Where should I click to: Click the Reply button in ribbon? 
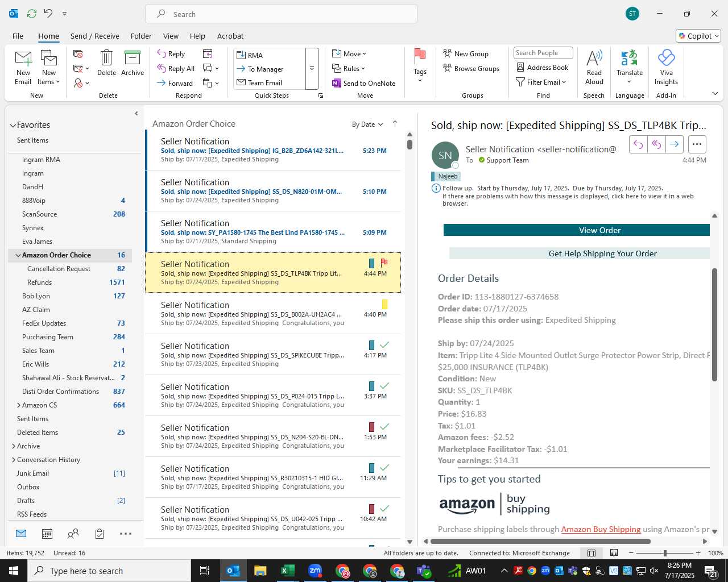(171, 54)
